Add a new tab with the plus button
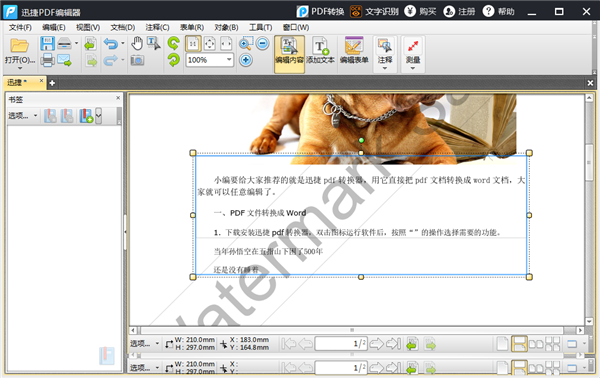Image resolution: width=600 pixels, height=378 pixels. click(x=52, y=83)
